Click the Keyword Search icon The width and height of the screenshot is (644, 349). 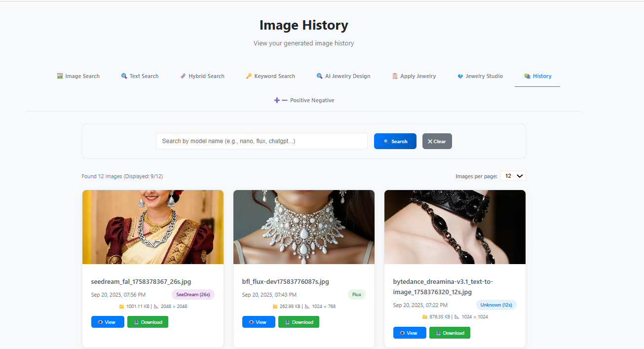(x=249, y=76)
